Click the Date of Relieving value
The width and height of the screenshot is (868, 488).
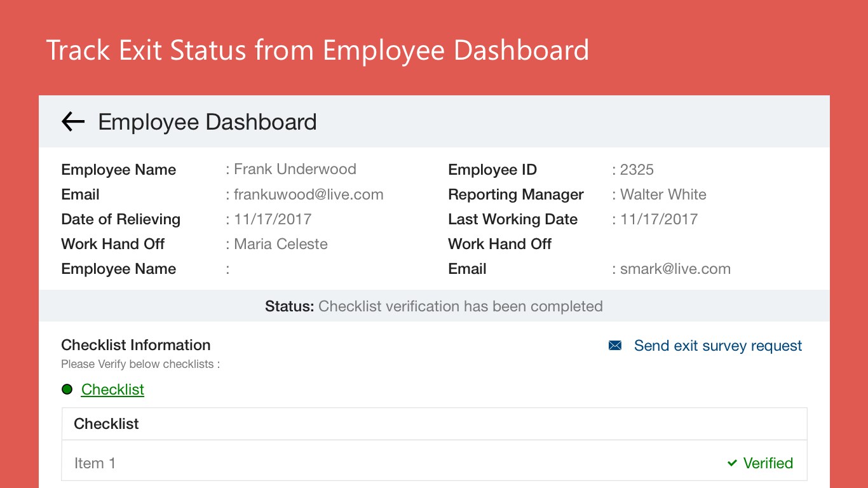coord(273,219)
